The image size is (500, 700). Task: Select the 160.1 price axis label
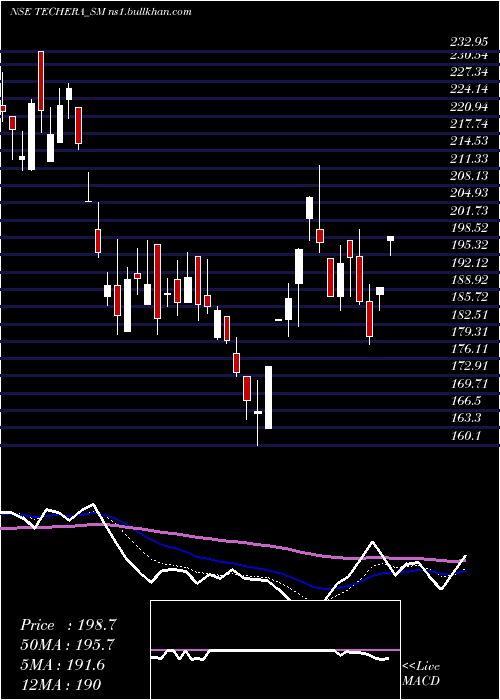(466, 436)
